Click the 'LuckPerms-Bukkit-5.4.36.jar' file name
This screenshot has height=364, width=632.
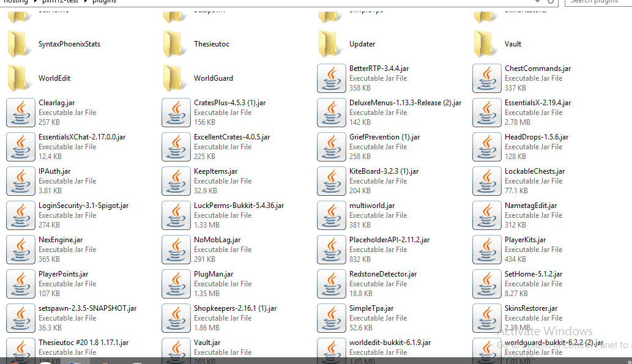[x=239, y=206]
